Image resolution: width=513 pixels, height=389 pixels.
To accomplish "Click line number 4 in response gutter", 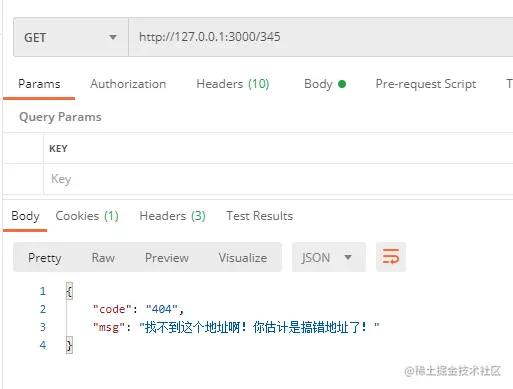I will pyautogui.click(x=43, y=345).
